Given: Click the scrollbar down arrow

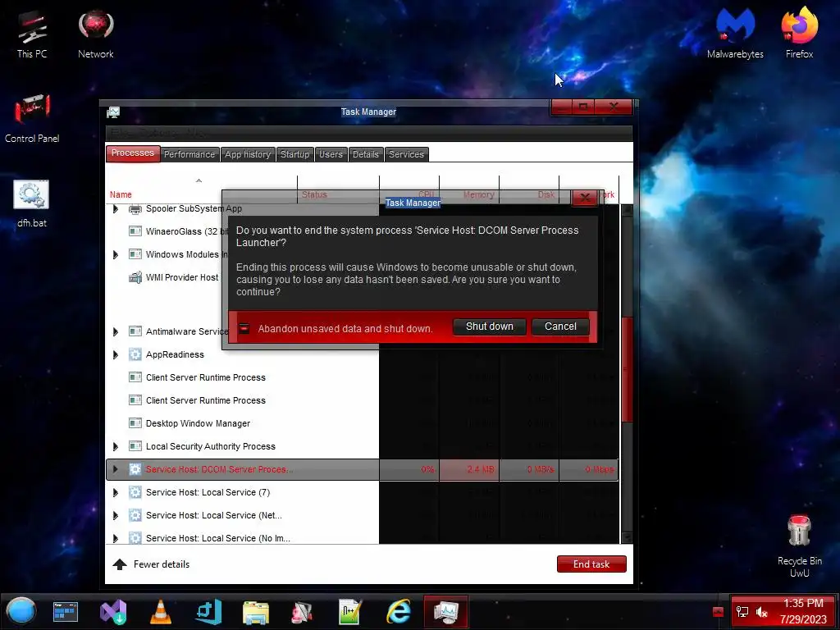Looking at the screenshot, I should pyautogui.click(x=627, y=538).
